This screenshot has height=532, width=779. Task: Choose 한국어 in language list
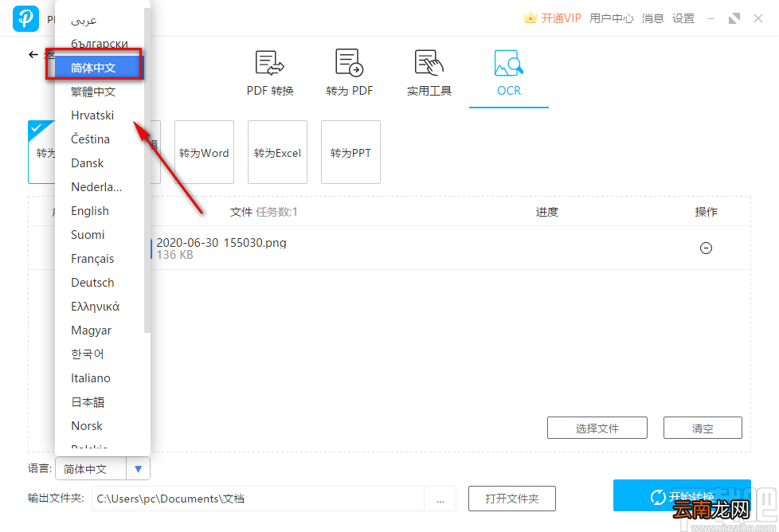pos(100,354)
